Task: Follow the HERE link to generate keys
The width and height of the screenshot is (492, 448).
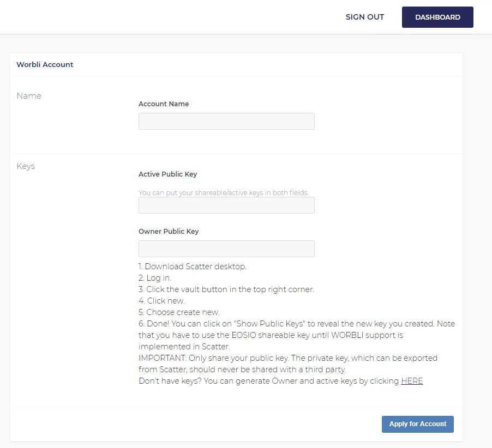Action: coord(412,381)
